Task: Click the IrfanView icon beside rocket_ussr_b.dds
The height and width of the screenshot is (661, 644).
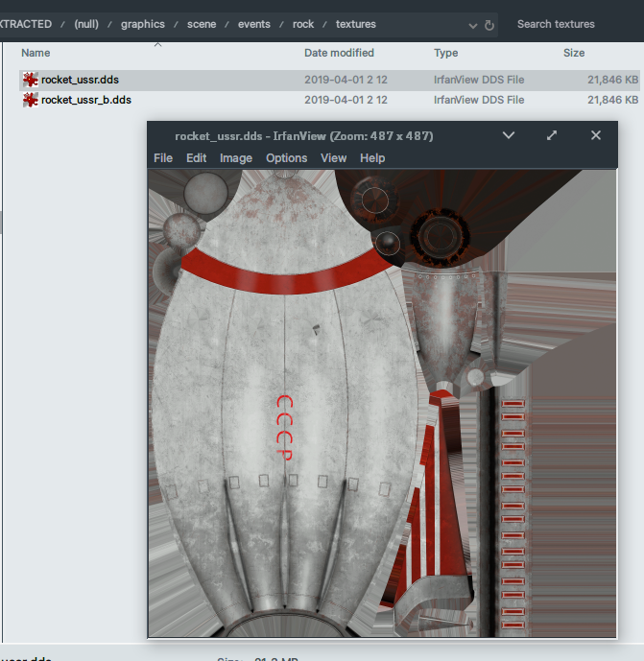Action: click(31, 100)
